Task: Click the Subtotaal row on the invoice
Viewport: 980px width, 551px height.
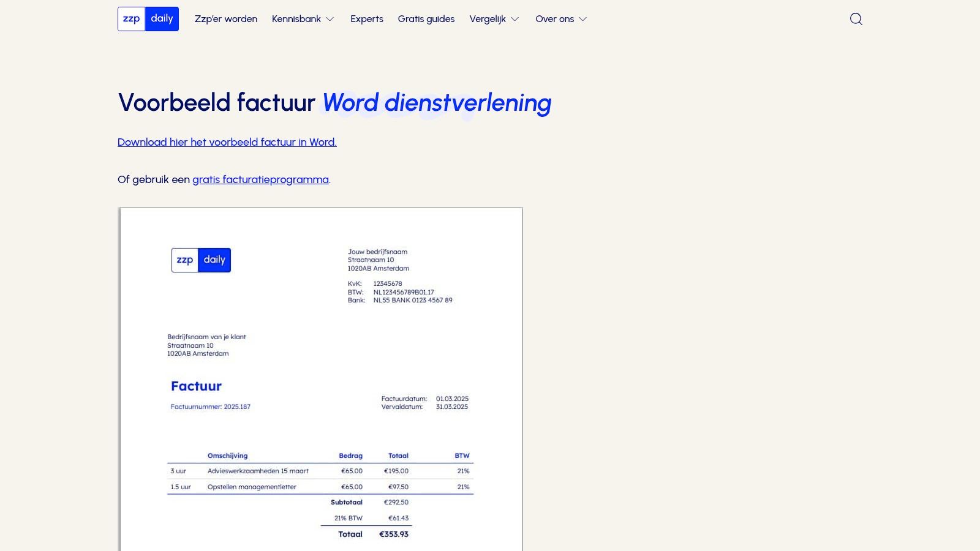Action: (347, 502)
